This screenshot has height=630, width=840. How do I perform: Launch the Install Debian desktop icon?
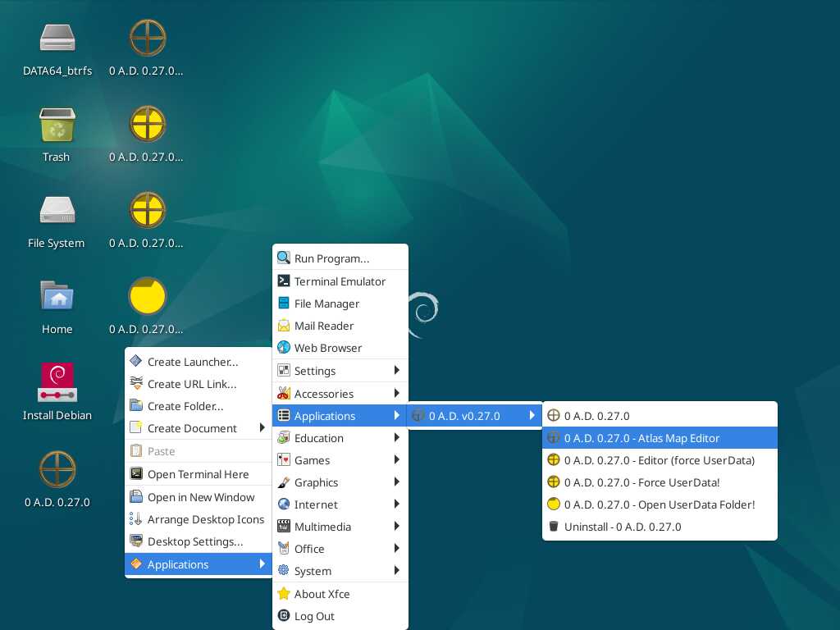pyautogui.click(x=57, y=392)
